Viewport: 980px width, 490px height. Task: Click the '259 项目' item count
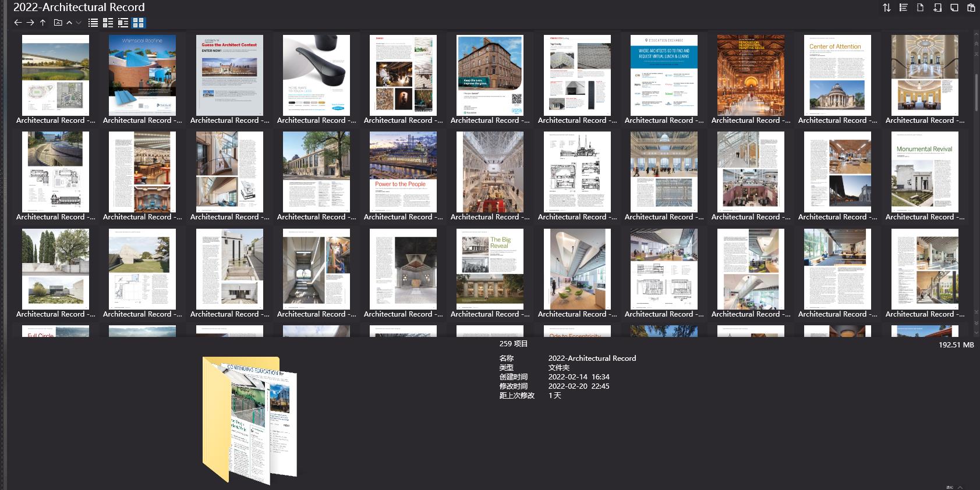point(514,343)
